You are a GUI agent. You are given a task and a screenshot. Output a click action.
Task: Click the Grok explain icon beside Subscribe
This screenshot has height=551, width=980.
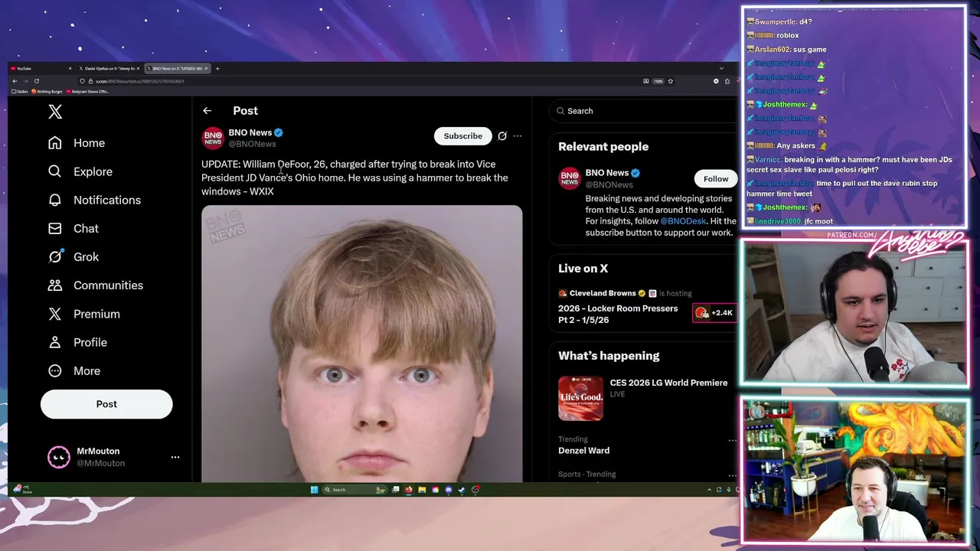(502, 136)
